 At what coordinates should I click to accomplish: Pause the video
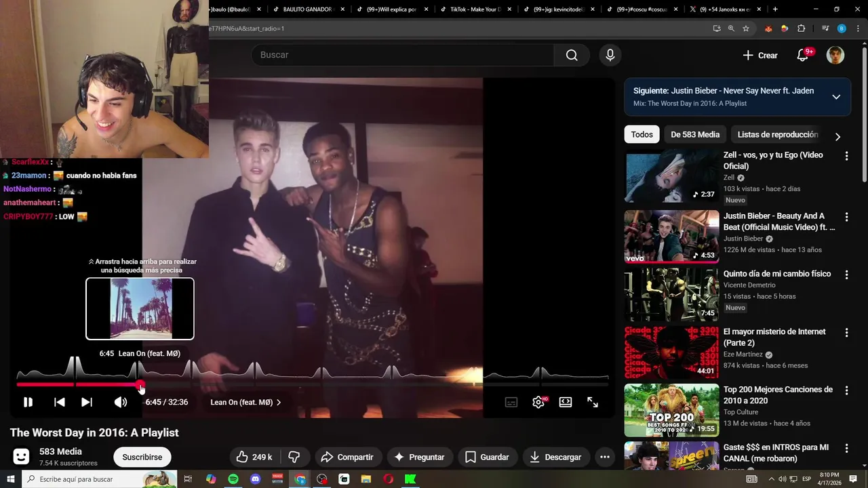[28, 402]
